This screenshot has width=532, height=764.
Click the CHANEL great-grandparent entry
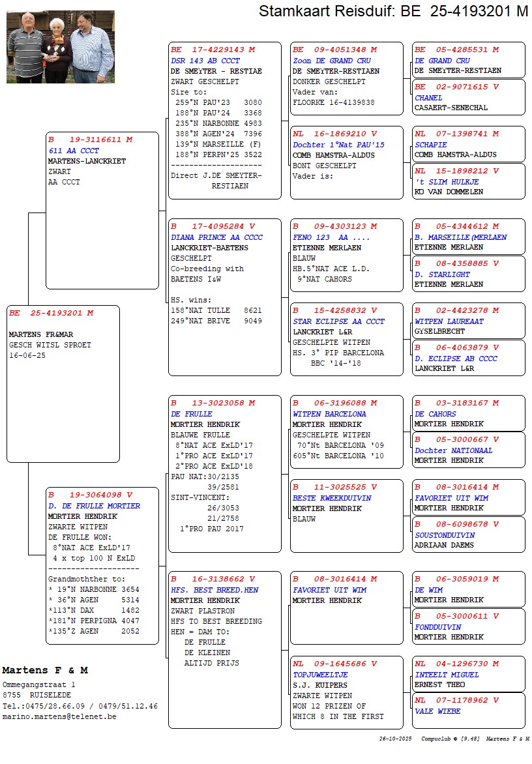[428, 98]
